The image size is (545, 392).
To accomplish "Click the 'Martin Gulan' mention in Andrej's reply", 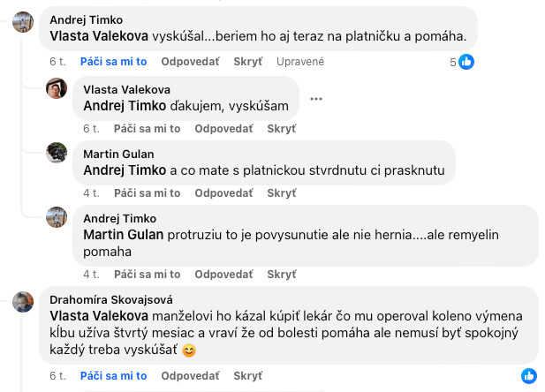I will click(x=124, y=235).
